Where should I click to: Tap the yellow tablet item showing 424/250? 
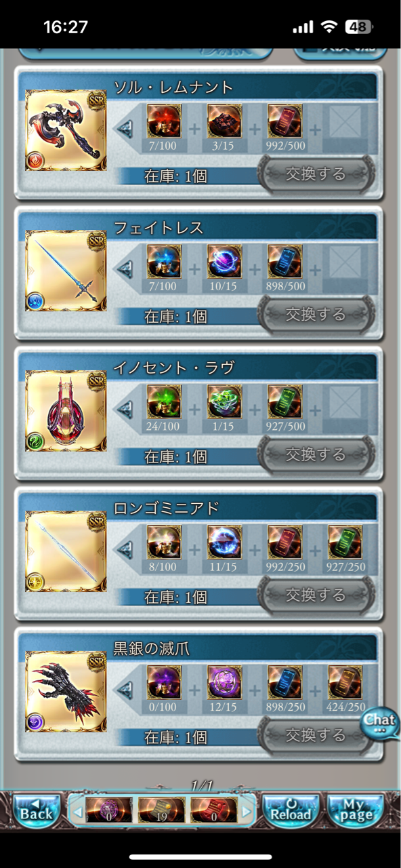tap(345, 683)
